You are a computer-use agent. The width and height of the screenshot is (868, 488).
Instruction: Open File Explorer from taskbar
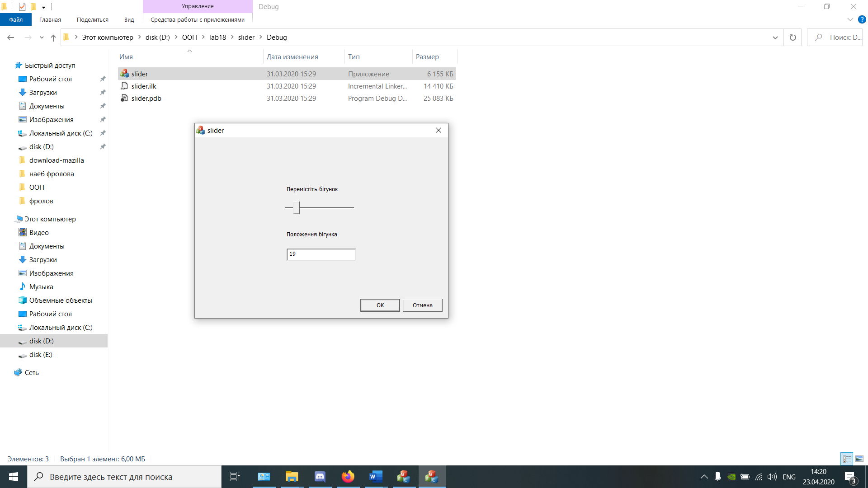[292, 477]
